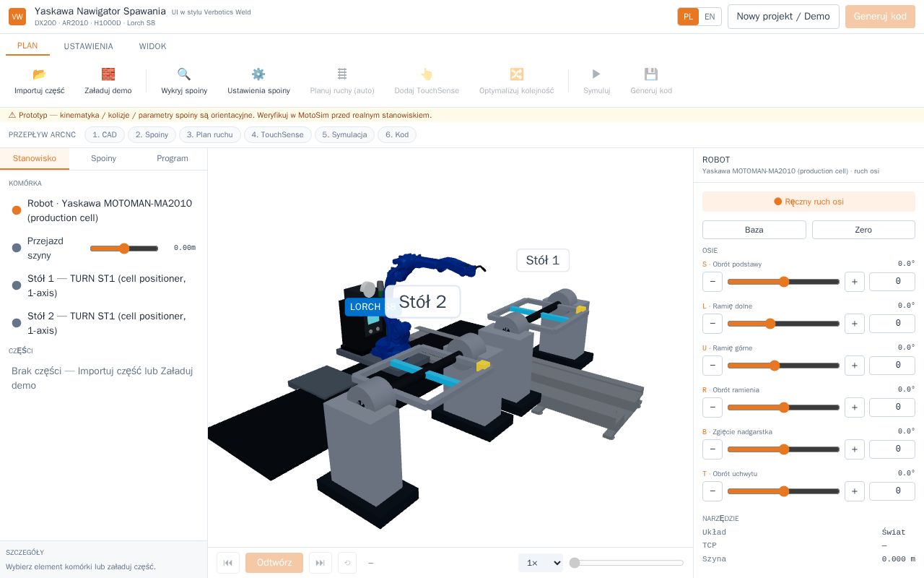Image resolution: width=924 pixels, height=578 pixels.
Task: Increase S axis Obrót podstawy with plus
Action: [855, 282]
